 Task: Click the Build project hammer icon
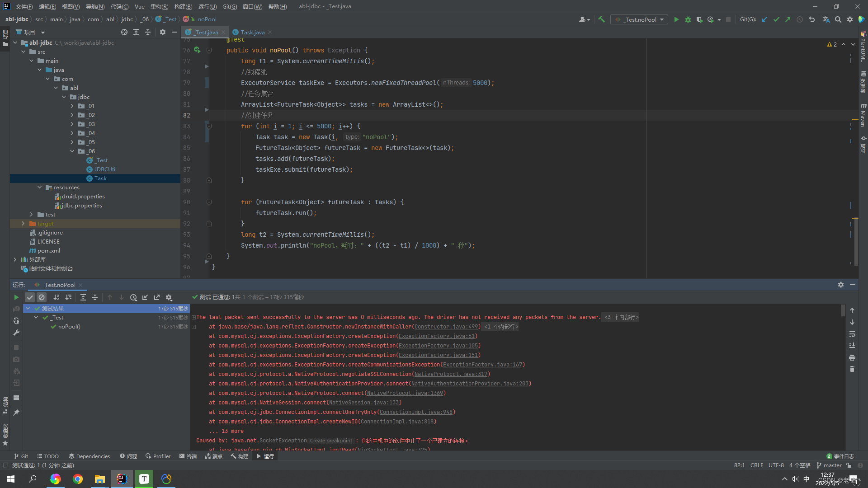tap(601, 19)
